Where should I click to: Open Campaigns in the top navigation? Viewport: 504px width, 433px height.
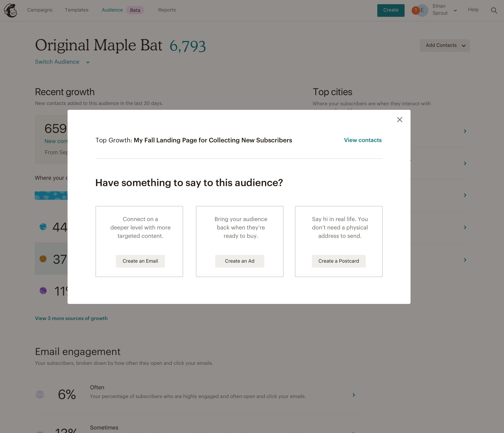(x=40, y=10)
